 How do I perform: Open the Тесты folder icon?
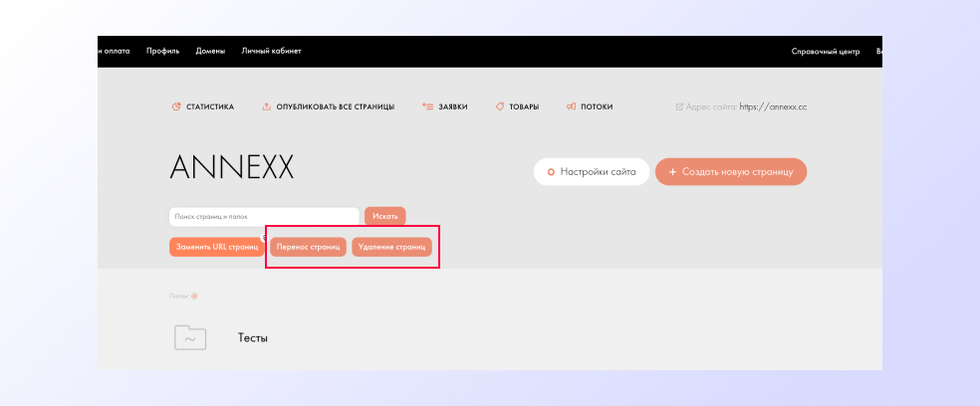[x=190, y=337]
